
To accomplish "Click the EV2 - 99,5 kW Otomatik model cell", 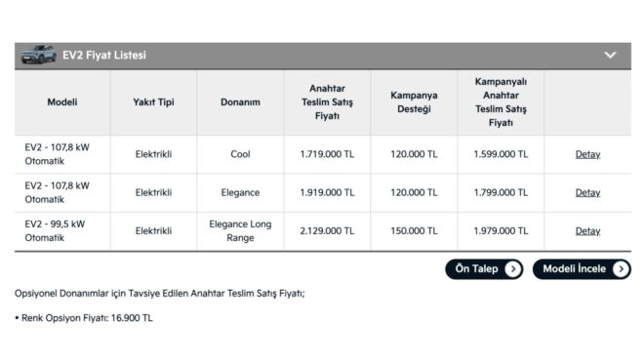I will (x=62, y=231).
